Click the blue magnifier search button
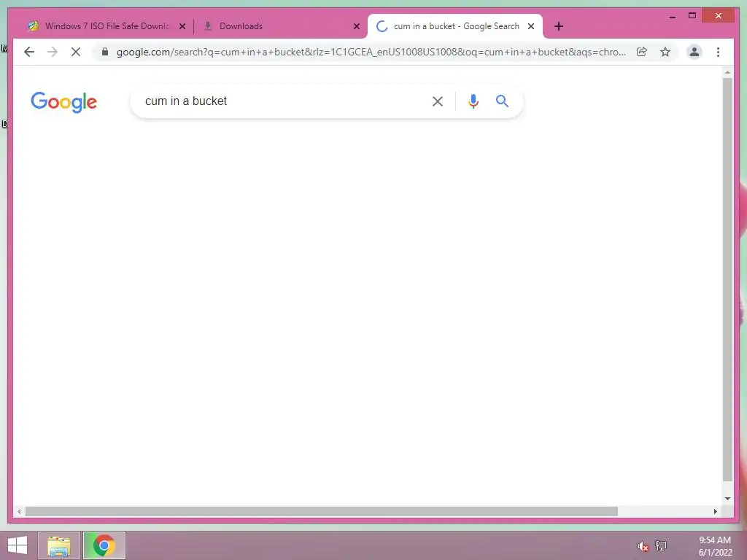Screen dimensions: 747x560 click(x=502, y=101)
